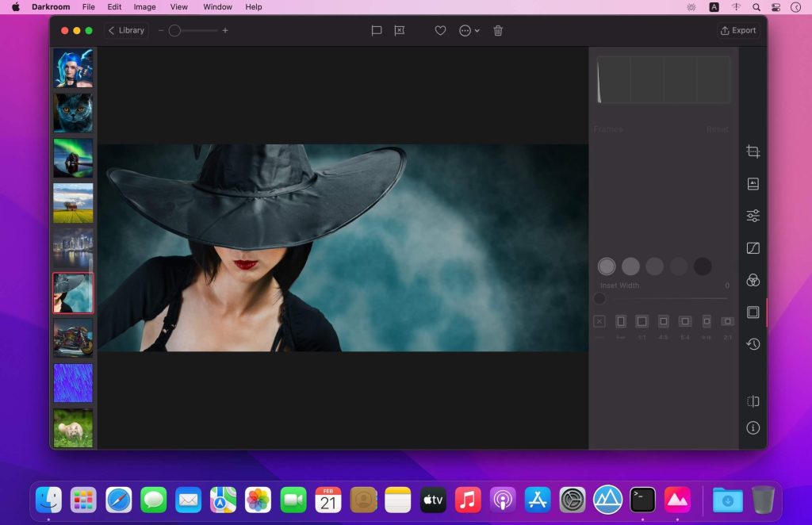
Task: Mark the photo as rejected
Action: (x=399, y=30)
